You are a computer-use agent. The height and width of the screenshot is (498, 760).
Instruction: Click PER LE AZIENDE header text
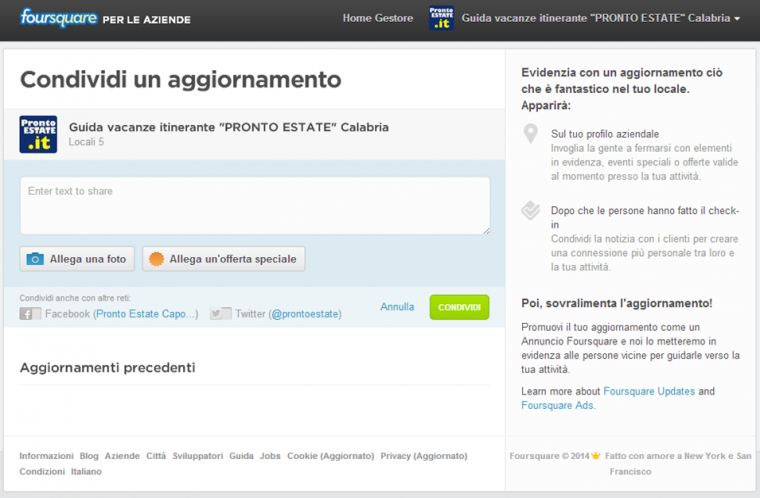click(x=146, y=20)
